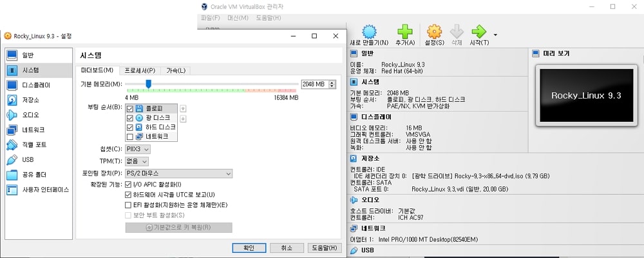
Task: Toggle I/O APIC 활성화 checkbox
Action: coord(128,184)
